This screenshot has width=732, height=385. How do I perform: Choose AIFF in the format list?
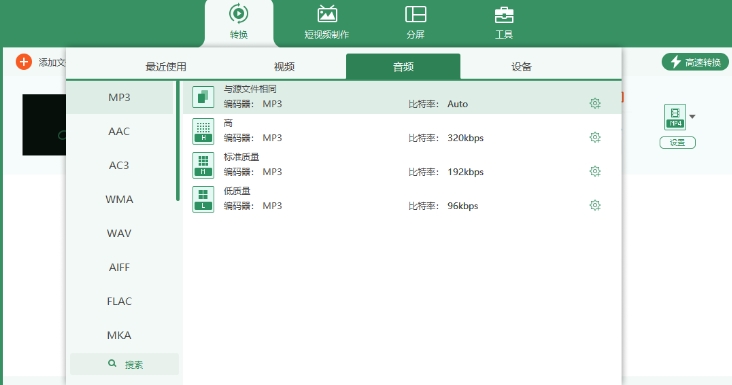pyautogui.click(x=120, y=267)
